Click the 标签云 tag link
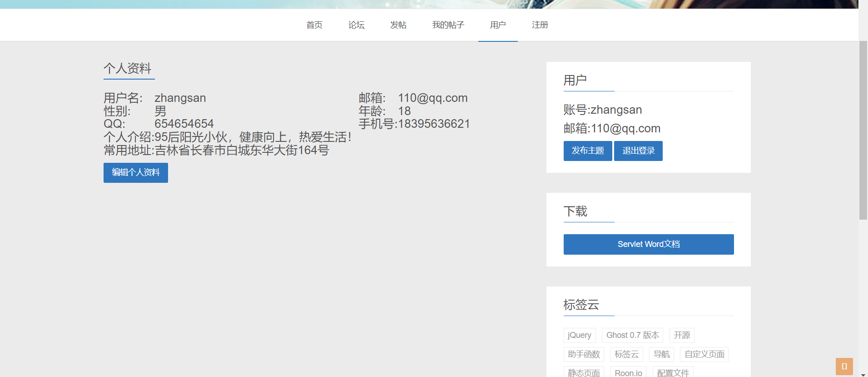868x377 pixels. pyautogui.click(x=626, y=354)
